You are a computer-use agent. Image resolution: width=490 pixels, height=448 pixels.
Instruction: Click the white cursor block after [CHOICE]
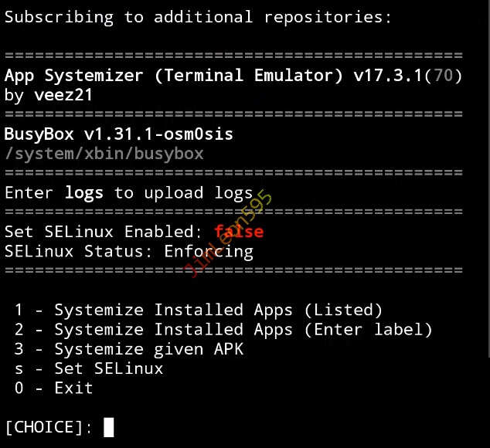pyautogui.click(x=108, y=427)
